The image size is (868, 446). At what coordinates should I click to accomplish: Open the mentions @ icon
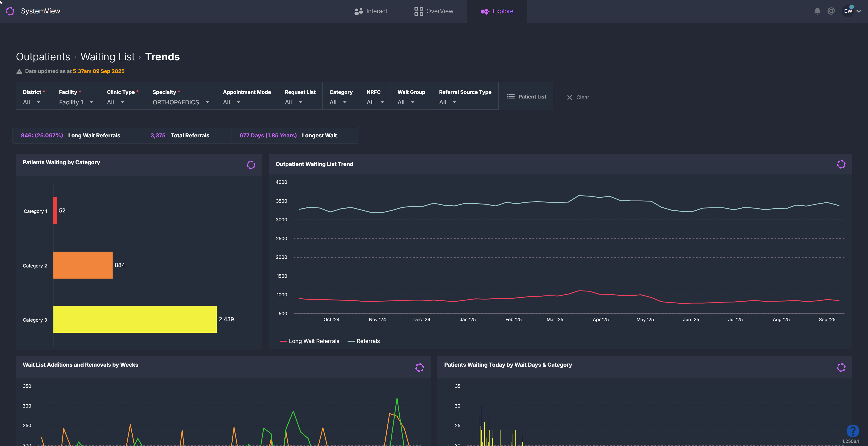[x=831, y=11]
